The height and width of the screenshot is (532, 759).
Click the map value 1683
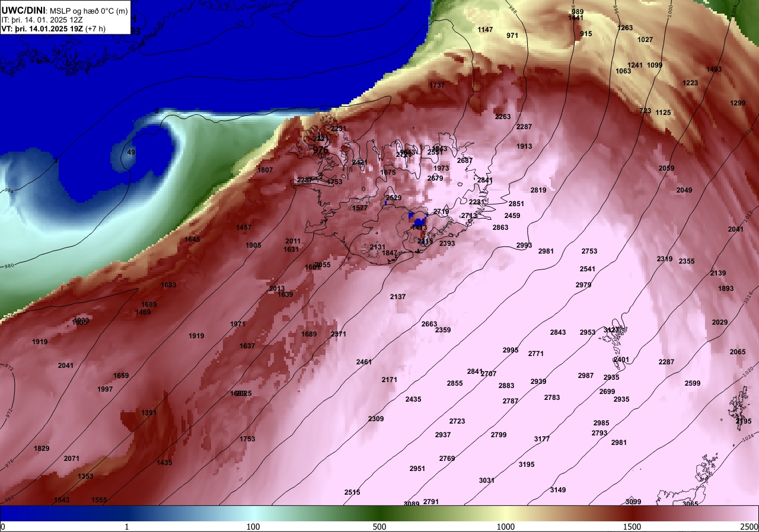(x=168, y=285)
